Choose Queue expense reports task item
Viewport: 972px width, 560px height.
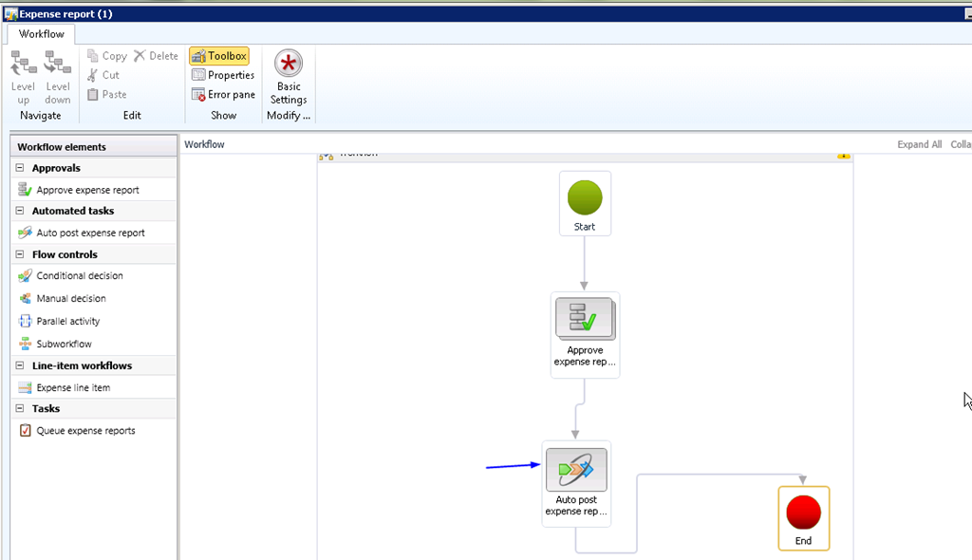pyautogui.click(x=85, y=431)
